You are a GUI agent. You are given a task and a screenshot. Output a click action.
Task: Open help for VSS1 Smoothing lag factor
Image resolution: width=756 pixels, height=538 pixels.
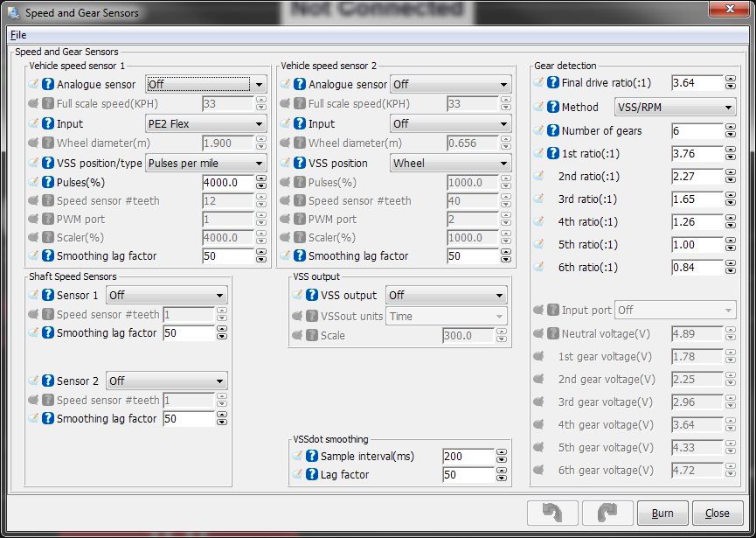(48, 255)
